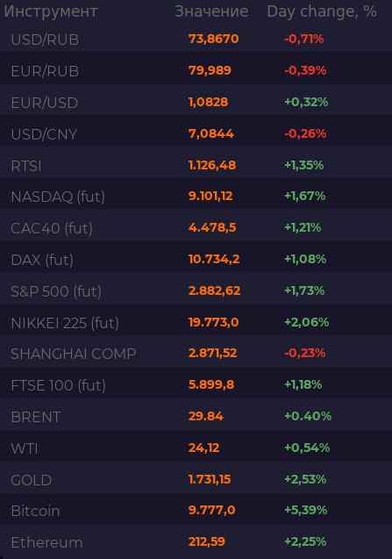392x559 pixels.
Task: Open the RTSI index entry
Action: (x=196, y=165)
